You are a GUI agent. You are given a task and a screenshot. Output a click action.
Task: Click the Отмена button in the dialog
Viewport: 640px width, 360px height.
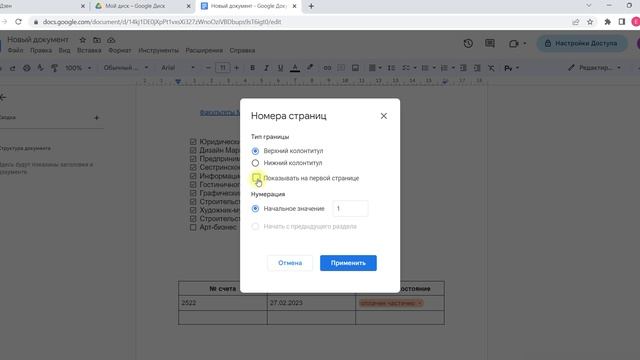[x=290, y=263]
